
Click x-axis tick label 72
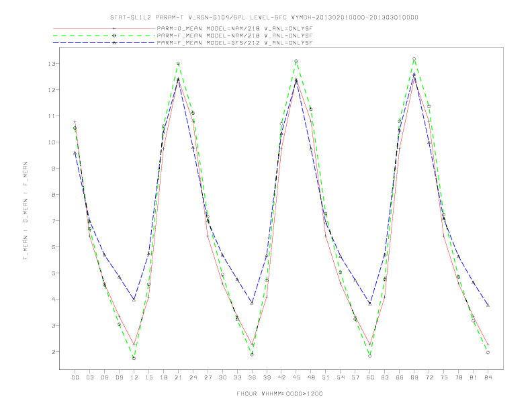click(429, 377)
